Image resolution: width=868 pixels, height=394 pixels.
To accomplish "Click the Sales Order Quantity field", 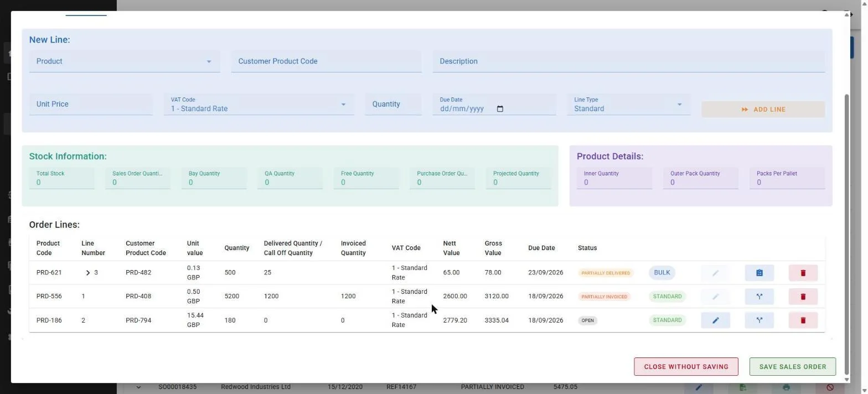I will click(x=138, y=179).
